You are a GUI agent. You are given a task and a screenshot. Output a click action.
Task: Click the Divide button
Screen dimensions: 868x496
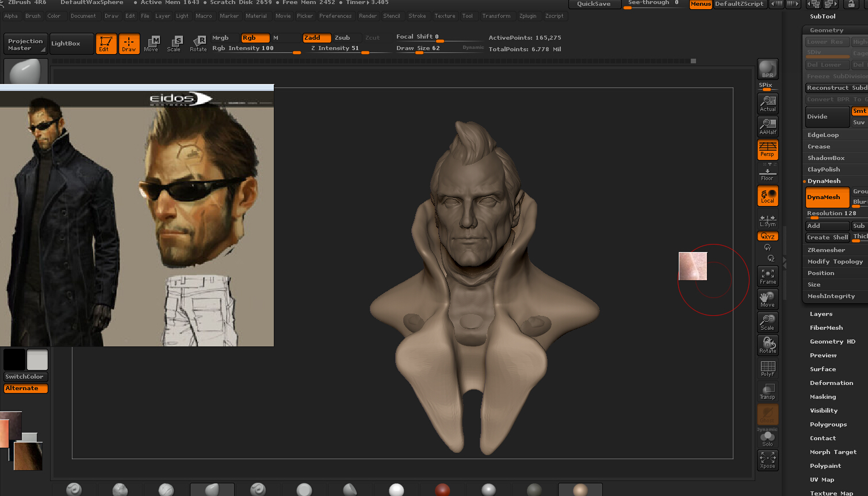(x=827, y=117)
